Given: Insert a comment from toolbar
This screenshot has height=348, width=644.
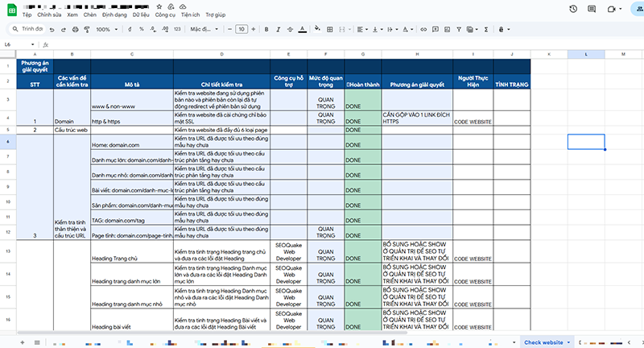Looking at the screenshot, I should click(x=436, y=29).
